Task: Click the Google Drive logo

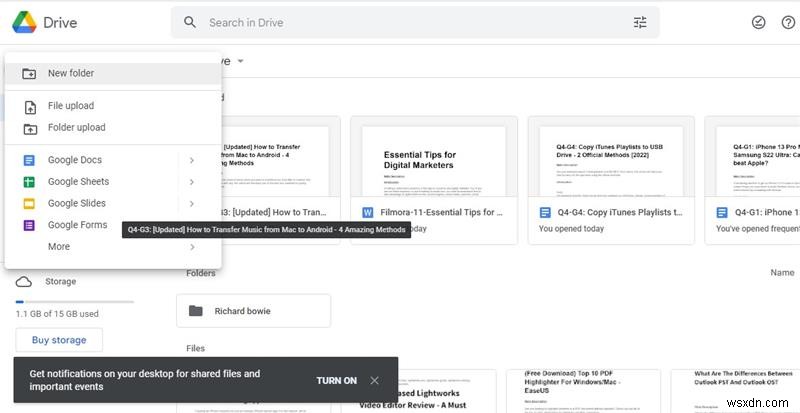Action: pos(24,22)
